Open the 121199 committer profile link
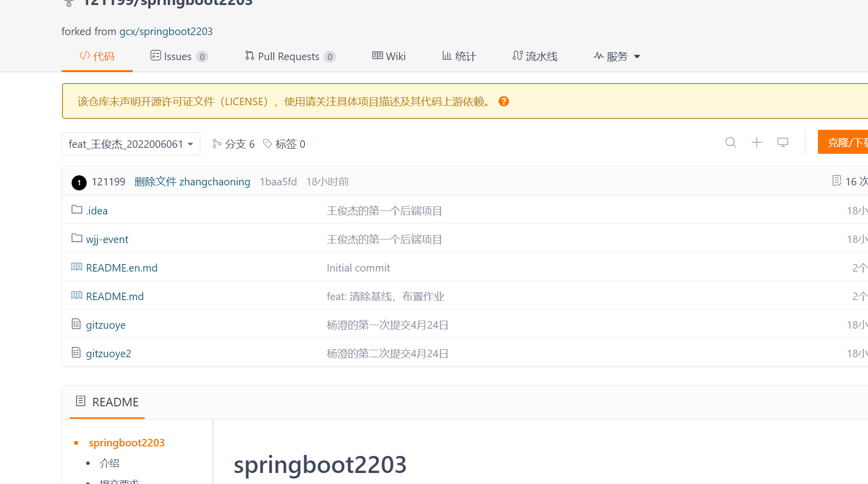Viewport: 868px width, 484px height. [x=109, y=181]
